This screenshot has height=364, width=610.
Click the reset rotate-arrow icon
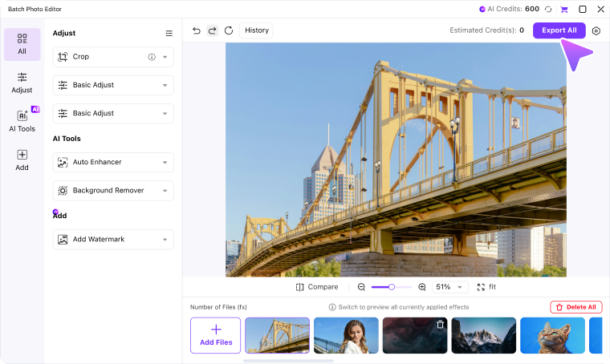(x=229, y=30)
